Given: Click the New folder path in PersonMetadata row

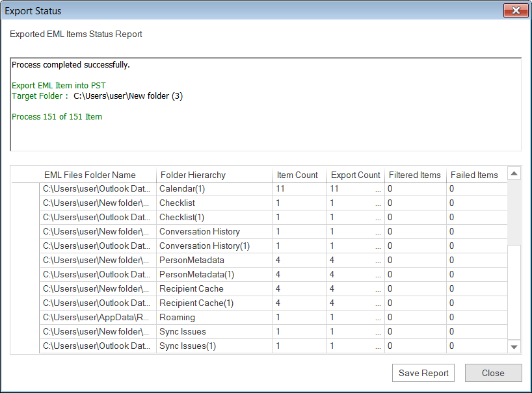Looking at the screenshot, I should point(98,260).
